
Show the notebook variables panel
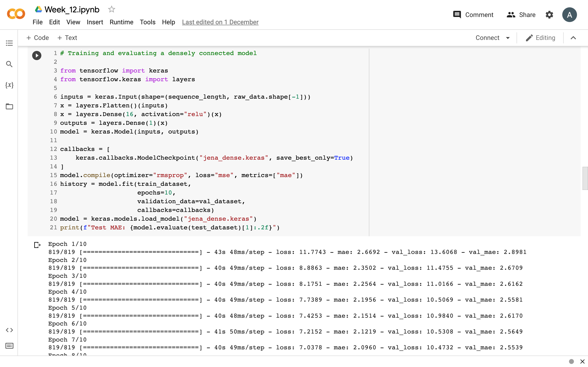click(x=9, y=85)
